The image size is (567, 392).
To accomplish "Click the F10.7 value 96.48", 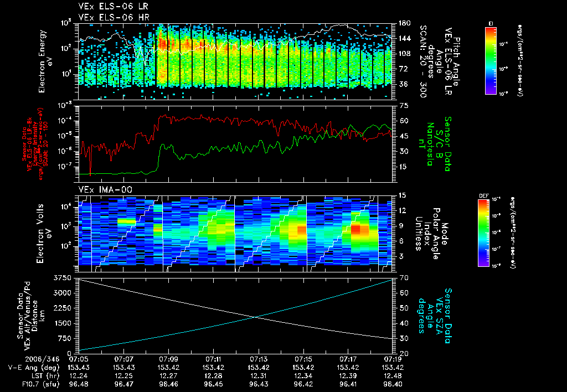I will click(x=79, y=384).
